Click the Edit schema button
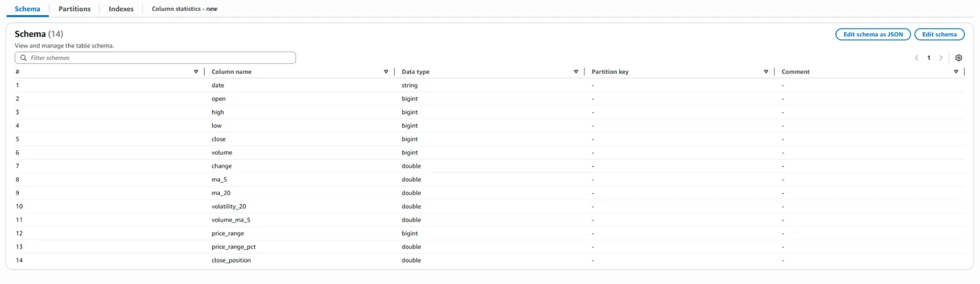980x284 pixels. [939, 34]
